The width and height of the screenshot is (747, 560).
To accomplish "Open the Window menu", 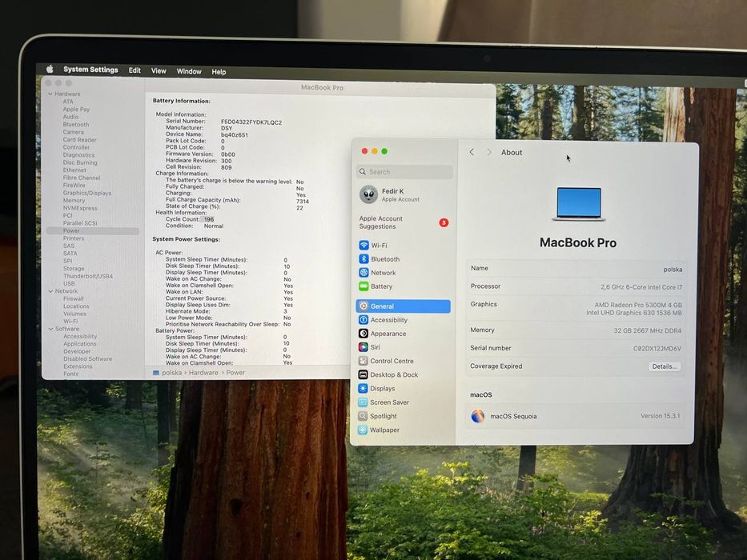I will [x=189, y=71].
